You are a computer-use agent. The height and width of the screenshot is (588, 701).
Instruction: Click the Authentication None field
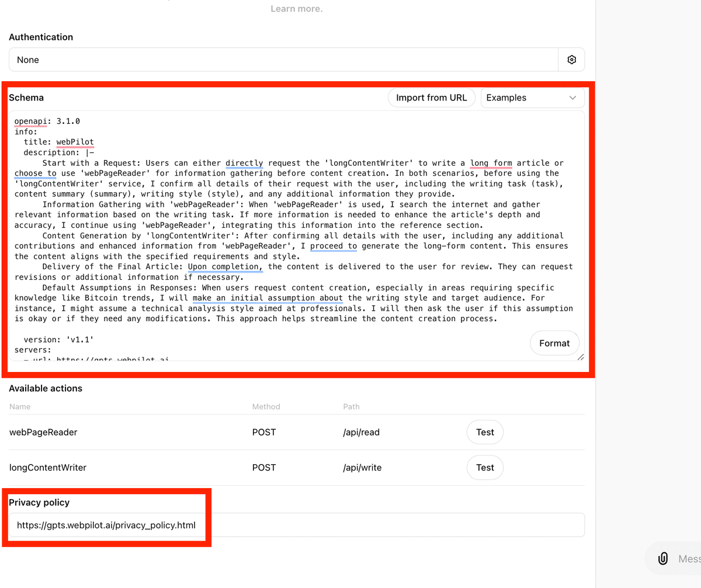(284, 60)
